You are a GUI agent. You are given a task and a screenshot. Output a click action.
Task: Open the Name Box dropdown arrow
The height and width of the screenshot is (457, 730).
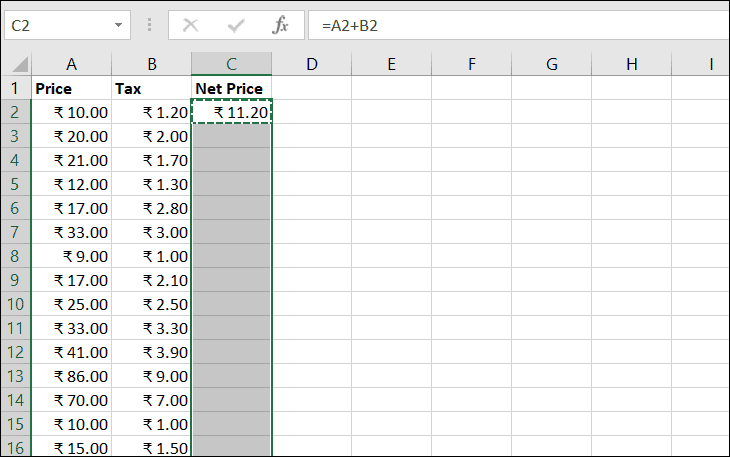[118, 25]
